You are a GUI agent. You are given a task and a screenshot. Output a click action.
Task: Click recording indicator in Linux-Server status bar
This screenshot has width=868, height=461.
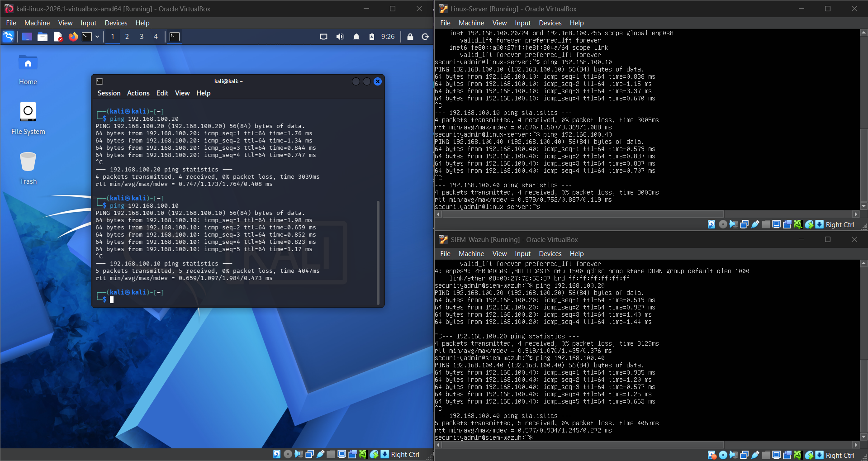(787, 224)
